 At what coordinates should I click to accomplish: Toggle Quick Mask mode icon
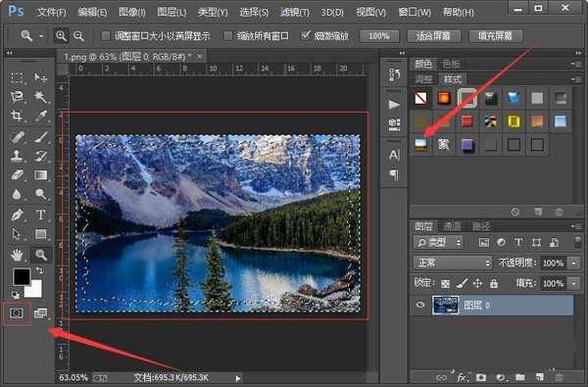16,313
